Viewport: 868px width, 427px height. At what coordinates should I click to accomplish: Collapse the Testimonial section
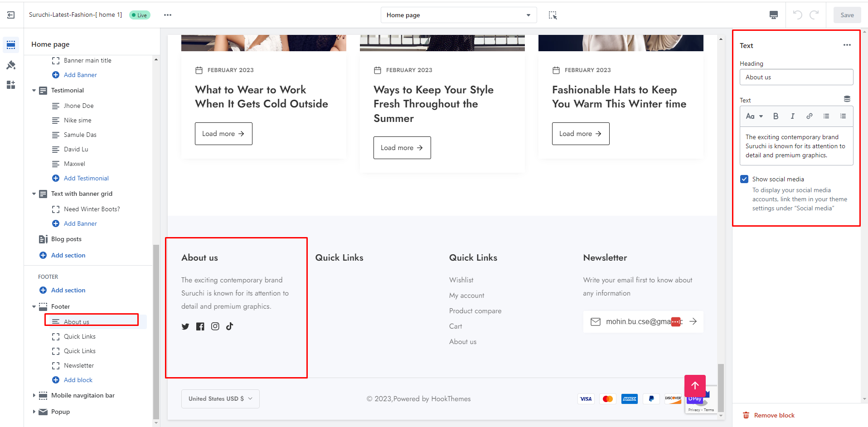(x=34, y=91)
